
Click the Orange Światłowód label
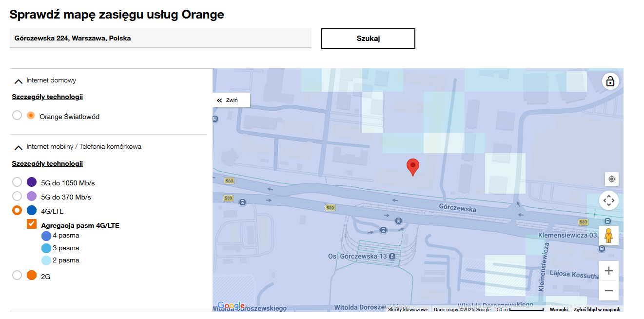click(70, 117)
